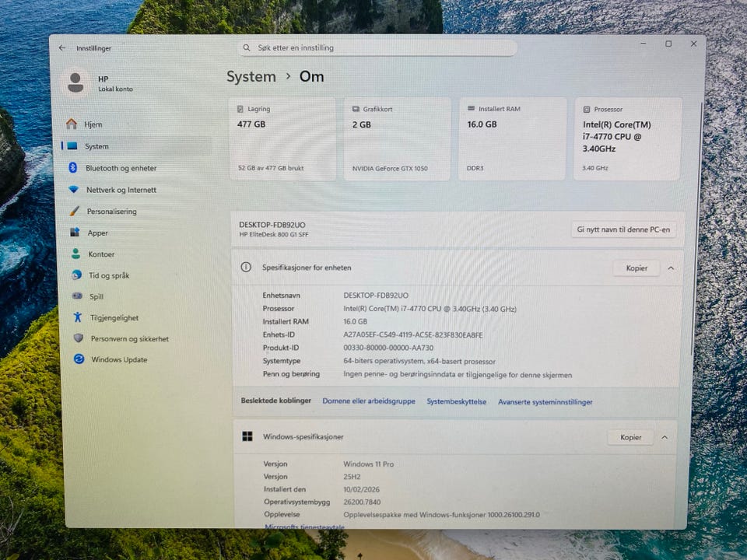Click the Tilgjengelighet figure icon
Image resolution: width=747 pixels, height=560 pixels.
click(78, 317)
